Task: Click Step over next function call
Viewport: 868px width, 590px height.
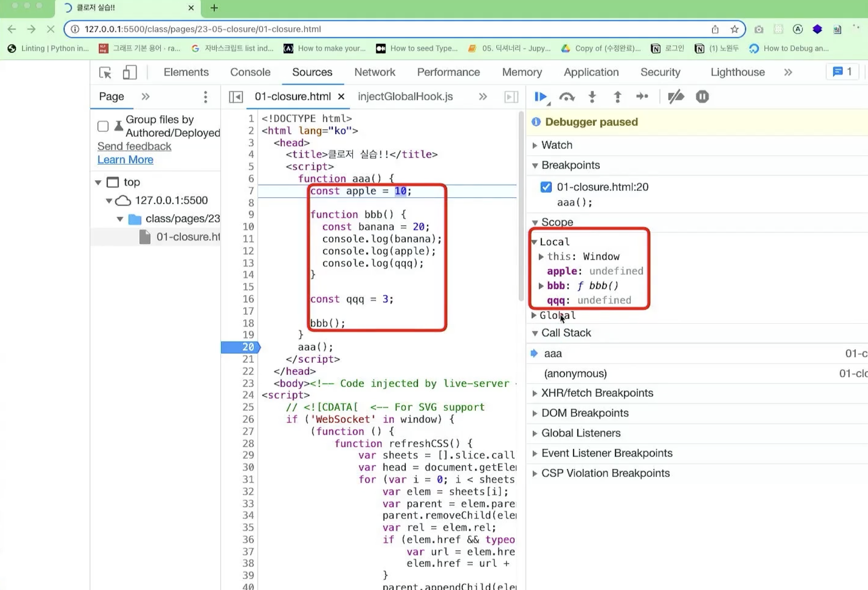Action: [567, 97]
